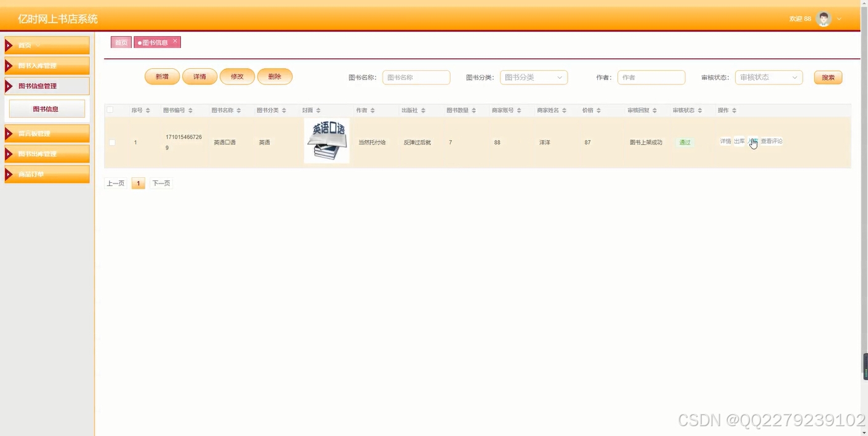Screen dimensions: 868x436
Task: Click the user avatar icon top right
Action: pyautogui.click(x=823, y=18)
